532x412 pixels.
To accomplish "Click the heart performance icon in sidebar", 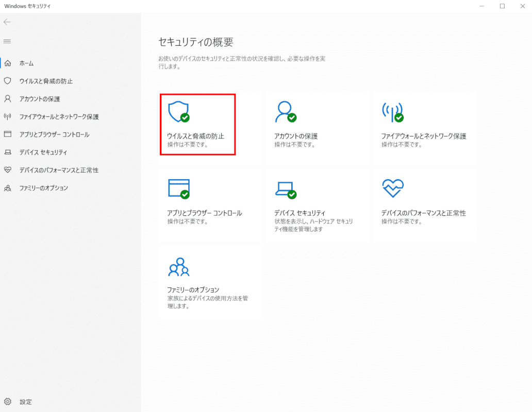I will (x=7, y=170).
